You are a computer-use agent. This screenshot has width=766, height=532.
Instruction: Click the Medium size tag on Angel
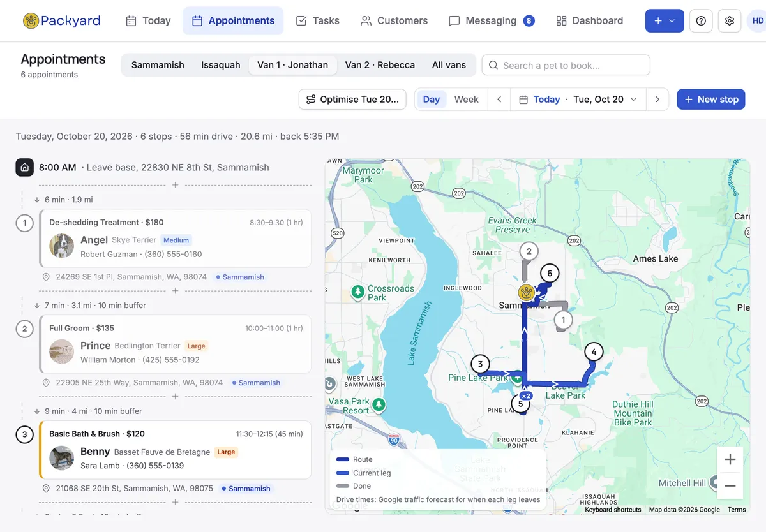coord(176,240)
